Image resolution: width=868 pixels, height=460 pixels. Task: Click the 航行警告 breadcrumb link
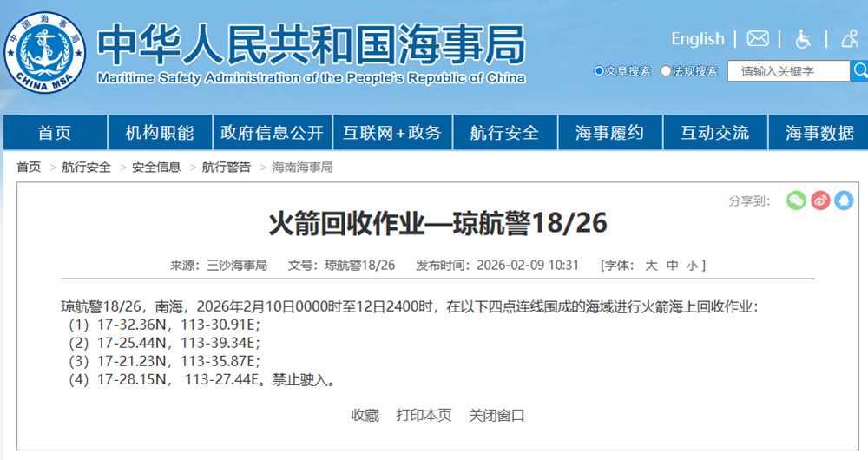[x=227, y=167]
